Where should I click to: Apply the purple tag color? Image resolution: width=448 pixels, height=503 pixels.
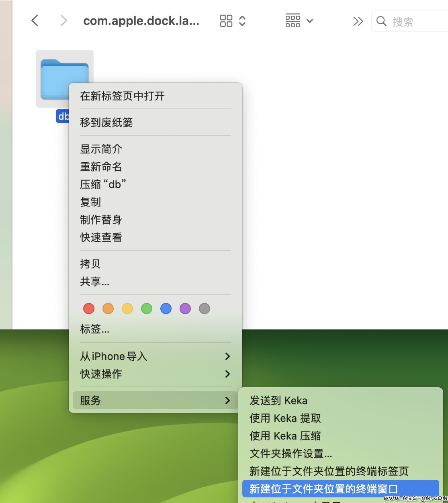point(185,309)
